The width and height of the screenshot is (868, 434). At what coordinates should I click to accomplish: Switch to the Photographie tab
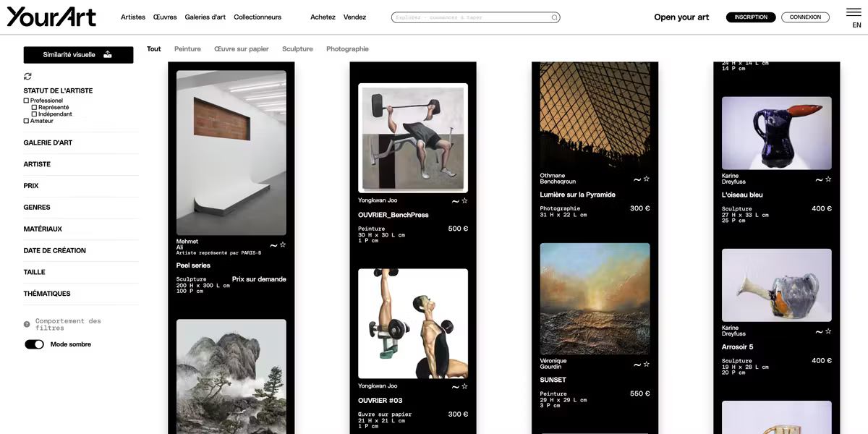(x=347, y=49)
